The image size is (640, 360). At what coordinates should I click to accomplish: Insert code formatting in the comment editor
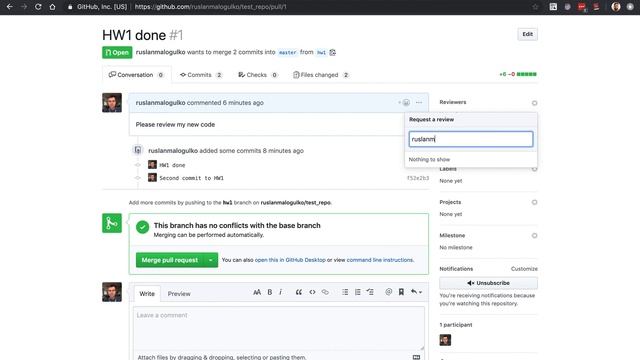pyautogui.click(x=312, y=292)
